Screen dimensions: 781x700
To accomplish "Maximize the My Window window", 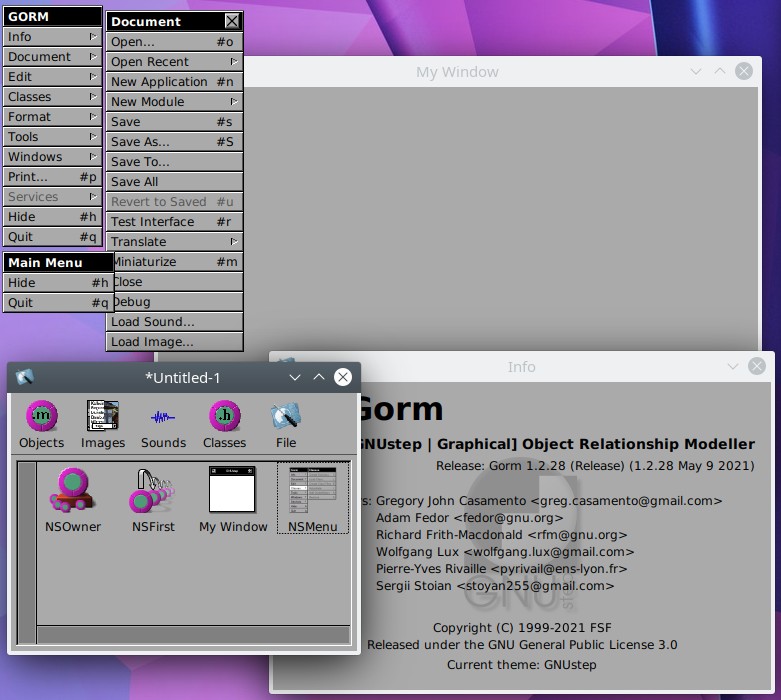I will pos(720,71).
